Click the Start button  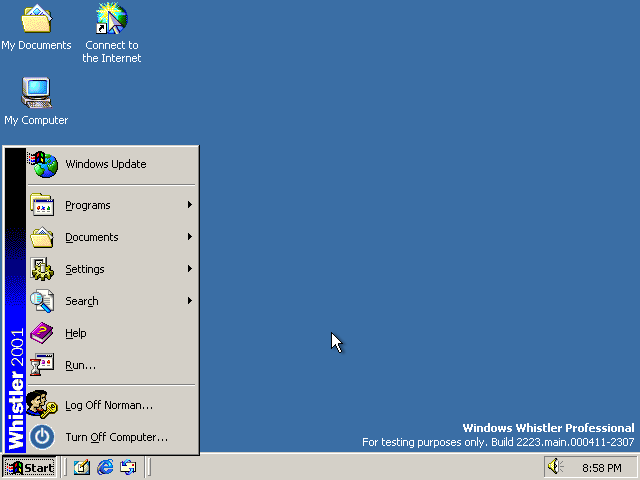30,467
